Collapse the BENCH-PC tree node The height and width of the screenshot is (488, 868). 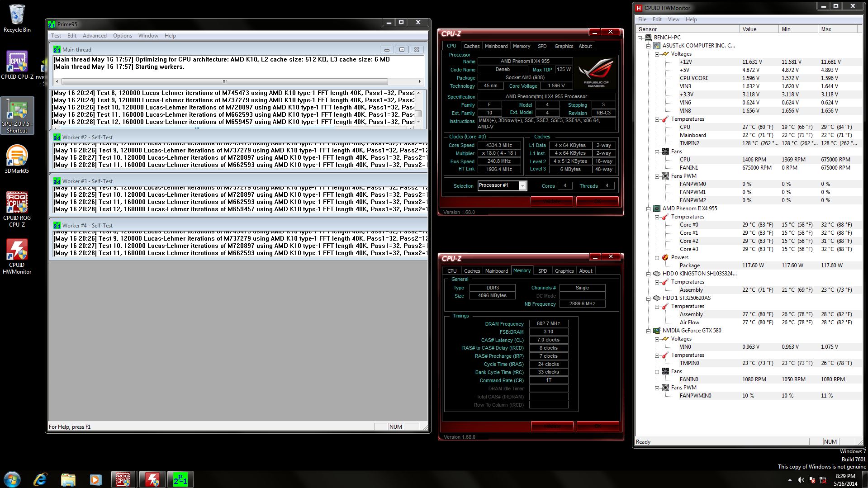tap(640, 38)
